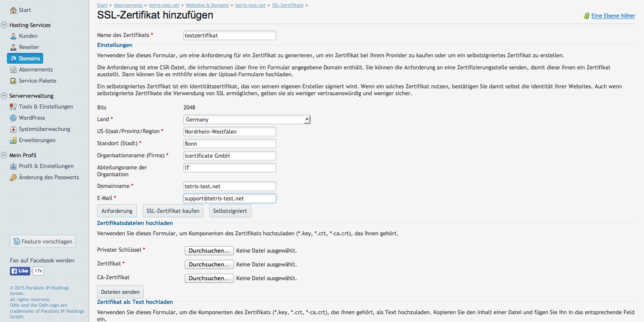
Task: Click the WordPress logo icon
Action: (x=13, y=118)
